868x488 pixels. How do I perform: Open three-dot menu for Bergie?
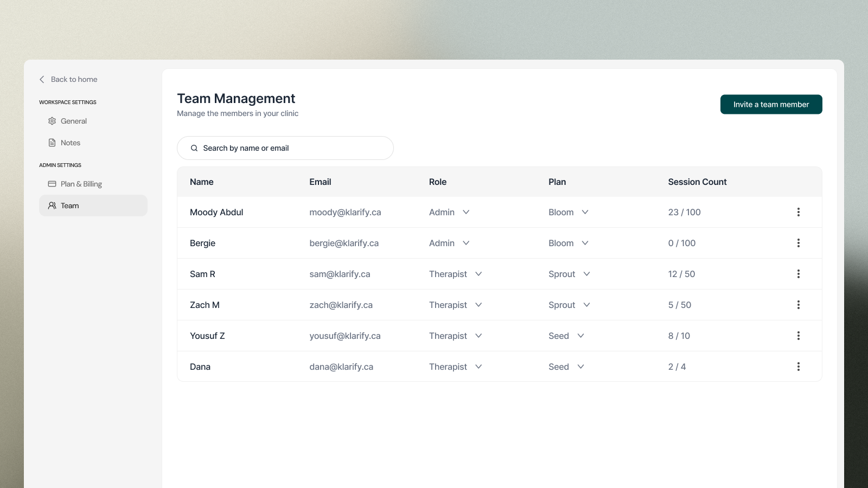pos(798,243)
